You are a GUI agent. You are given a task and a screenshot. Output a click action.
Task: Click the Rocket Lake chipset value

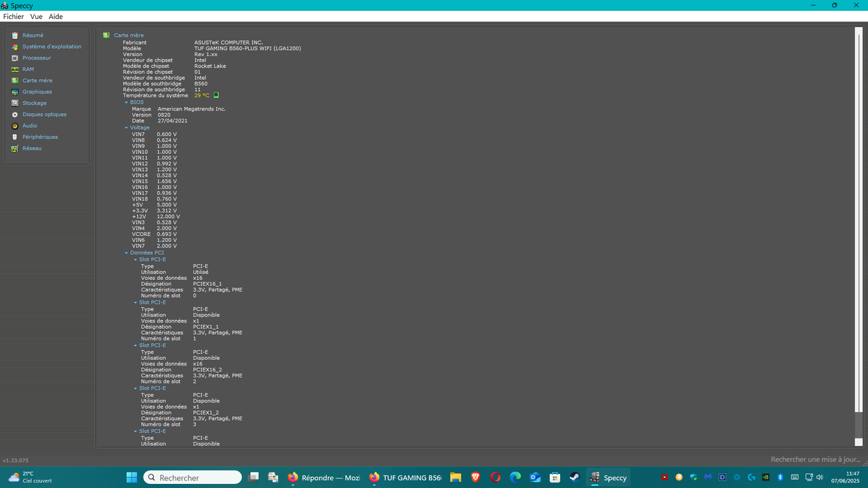point(210,66)
